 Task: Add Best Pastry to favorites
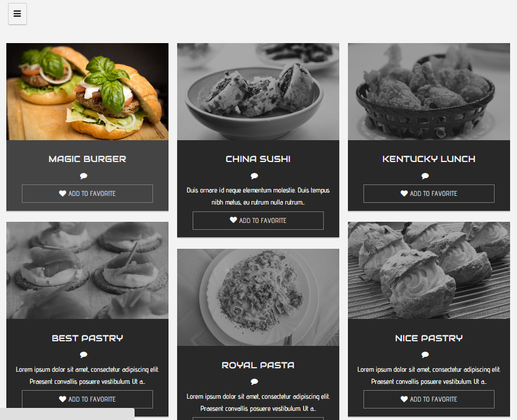(87, 399)
